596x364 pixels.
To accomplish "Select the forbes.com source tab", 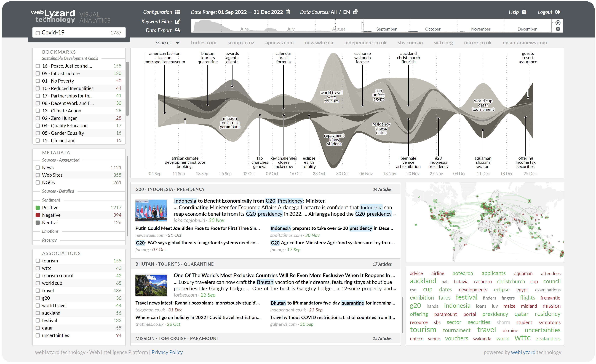I will coord(203,43).
